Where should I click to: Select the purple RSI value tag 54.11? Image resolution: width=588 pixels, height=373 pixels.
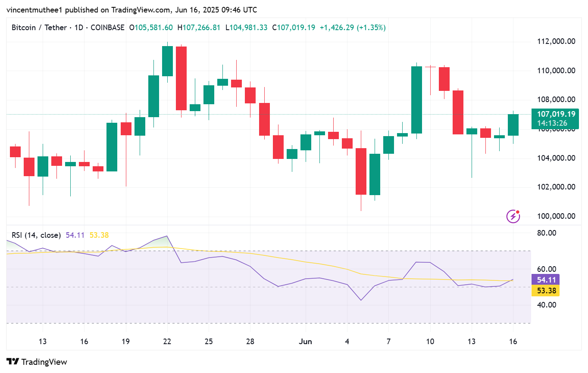[545, 280]
